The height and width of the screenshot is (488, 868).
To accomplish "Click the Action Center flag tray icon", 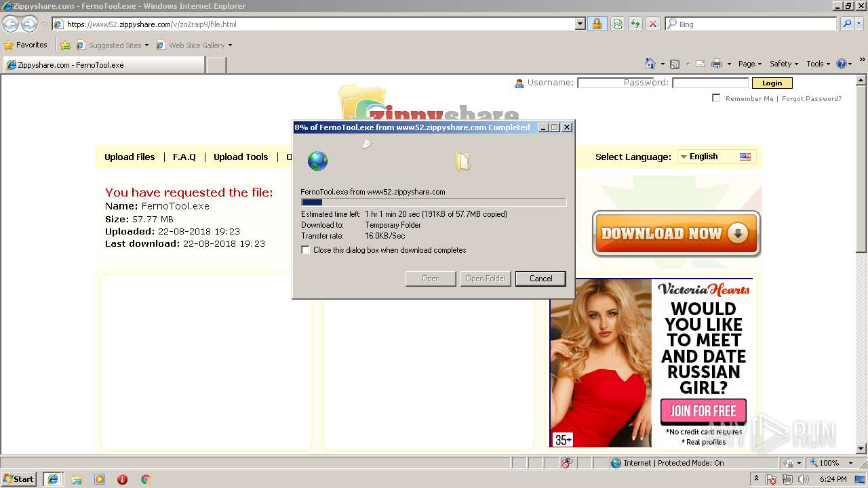I will pos(771,480).
